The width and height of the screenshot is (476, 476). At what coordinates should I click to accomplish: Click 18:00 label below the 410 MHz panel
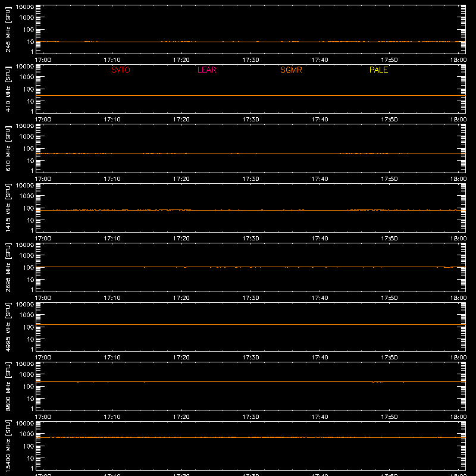(x=458, y=120)
